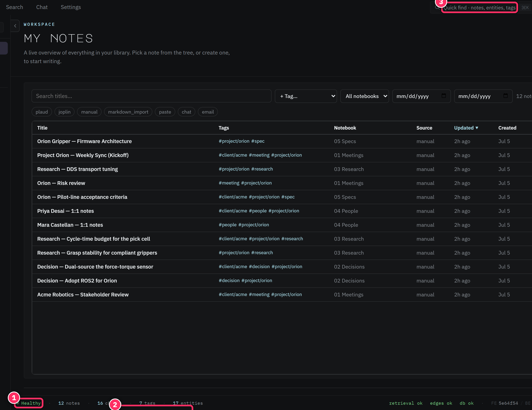The image size is (532, 410).
Task: Collapse the sidebar with the chevron button
Action: pos(15,26)
